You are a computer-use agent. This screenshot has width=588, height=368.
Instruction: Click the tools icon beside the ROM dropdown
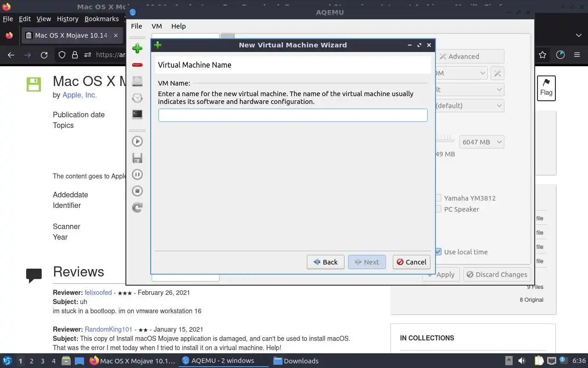pyautogui.click(x=497, y=73)
